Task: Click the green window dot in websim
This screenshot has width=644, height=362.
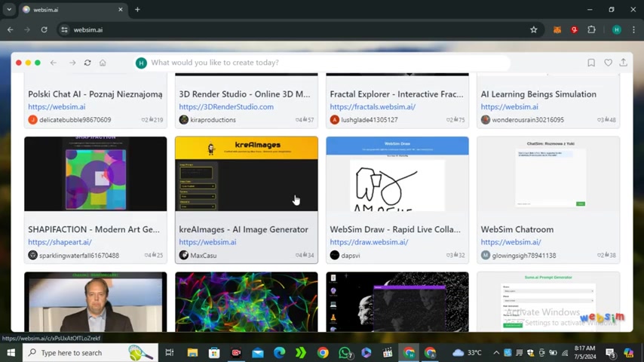Action: [38, 63]
